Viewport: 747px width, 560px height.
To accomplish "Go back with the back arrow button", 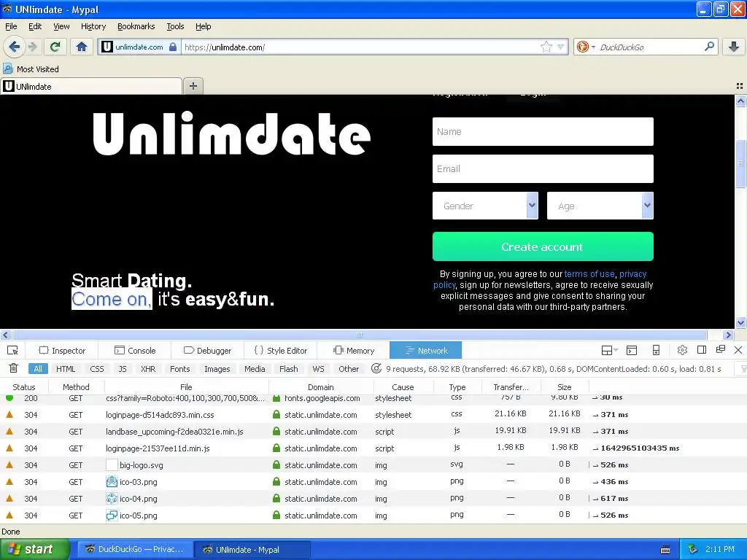I will 14,47.
